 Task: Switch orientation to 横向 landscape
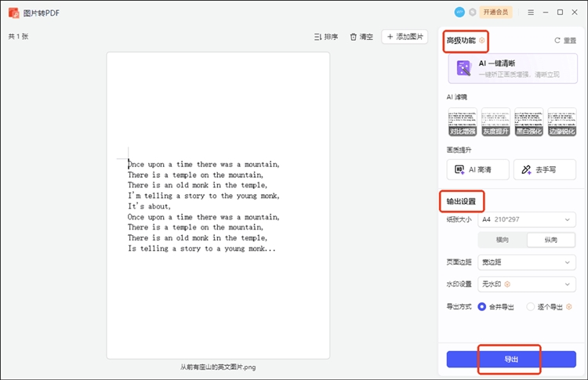tap(502, 241)
